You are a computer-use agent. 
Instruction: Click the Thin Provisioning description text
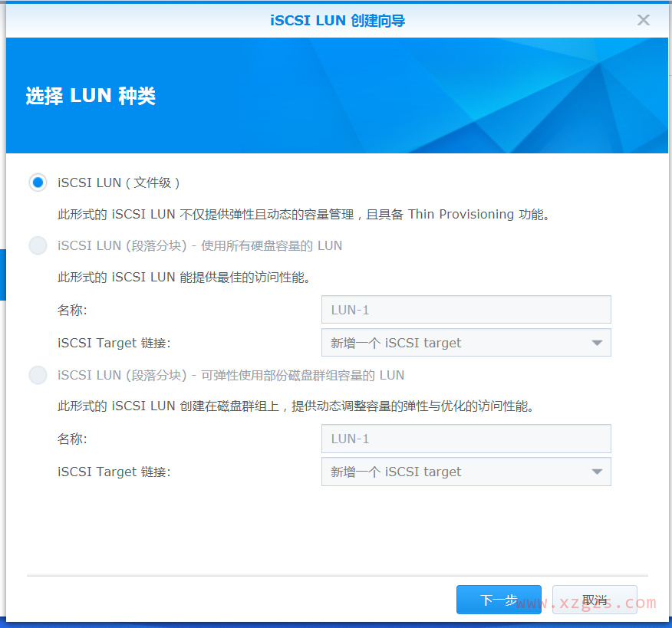click(x=304, y=214)
